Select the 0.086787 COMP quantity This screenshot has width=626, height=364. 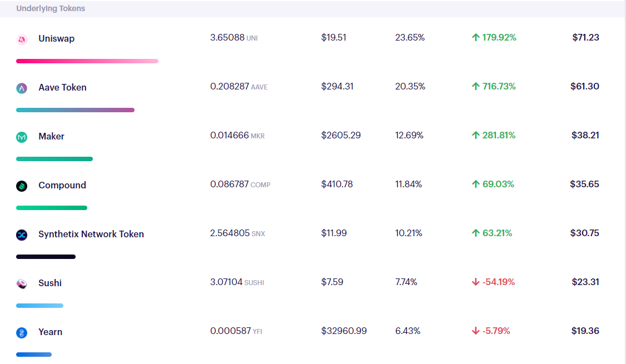240,184
